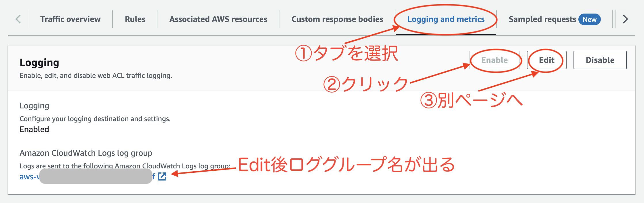Image resolution: width=644 pixels, height=203 pixels.
Task: Click the New badge on Sampled requests
Action: click(x=589, y=19)
